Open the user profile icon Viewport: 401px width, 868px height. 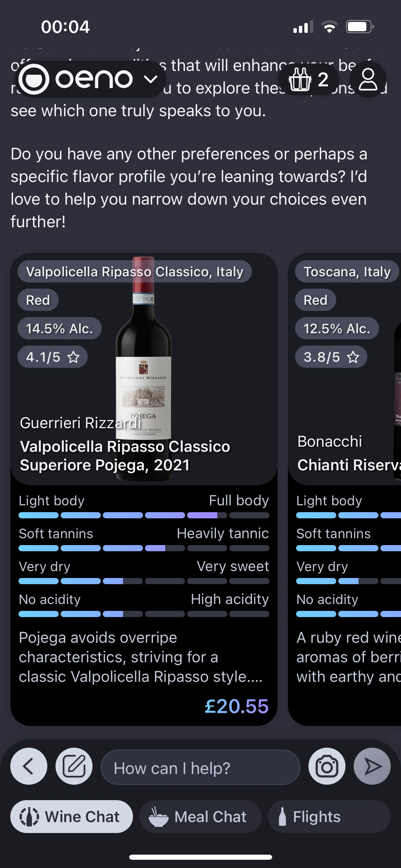(368, 80)
